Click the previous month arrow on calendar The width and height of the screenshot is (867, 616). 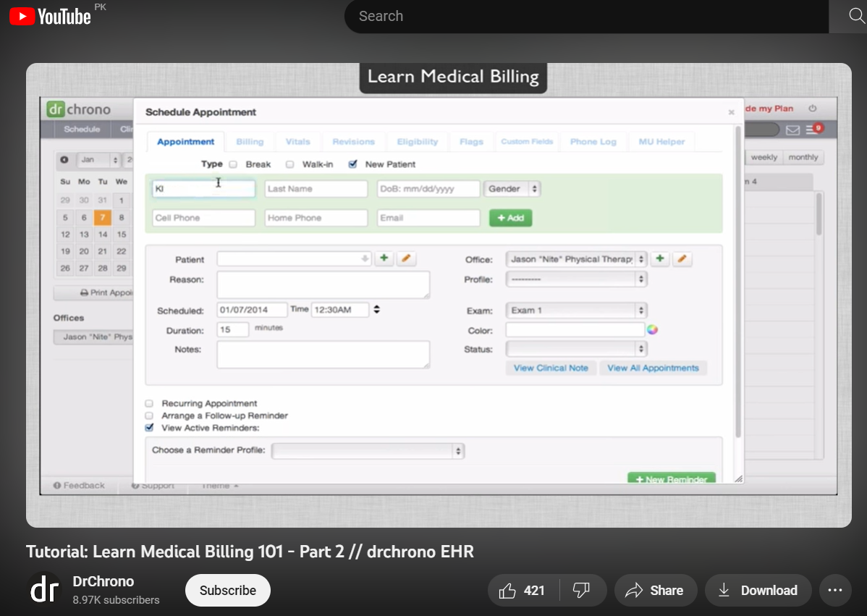point(64,160)
